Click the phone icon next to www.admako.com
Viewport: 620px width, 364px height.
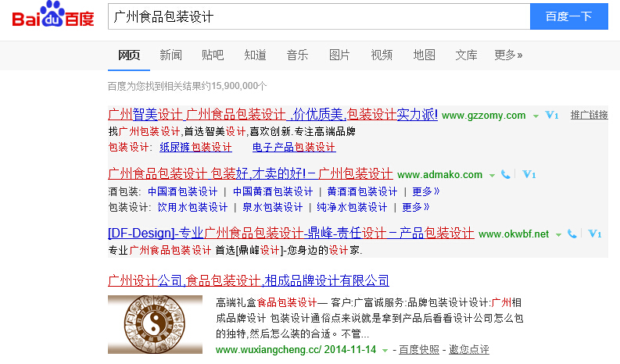[506, 174]
